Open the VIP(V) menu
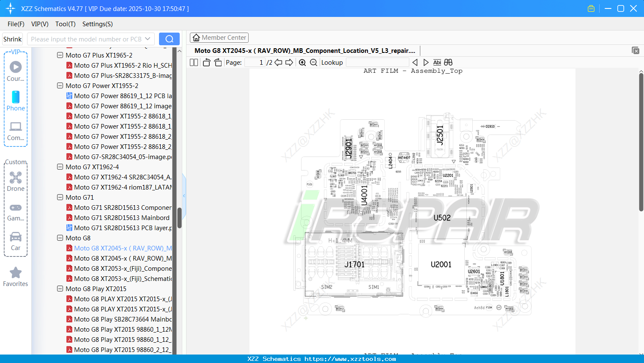 click(40, 24)
